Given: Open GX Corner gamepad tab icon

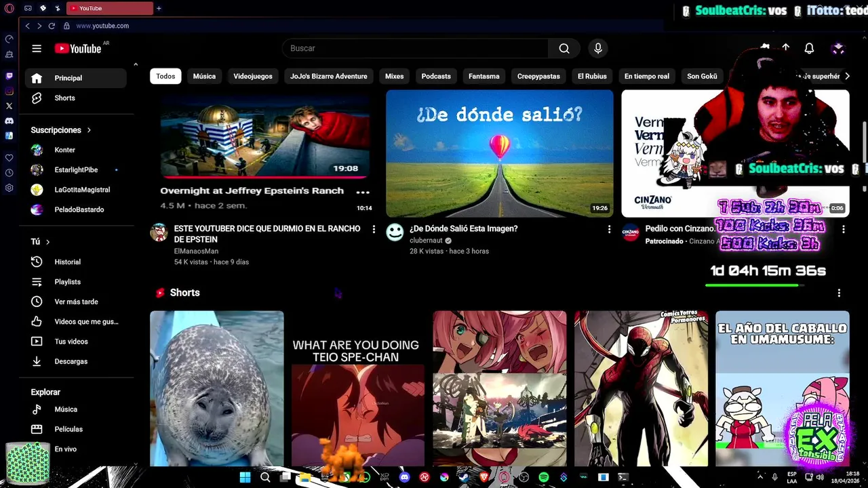Looking at the screenshot, I should point(28,8).
